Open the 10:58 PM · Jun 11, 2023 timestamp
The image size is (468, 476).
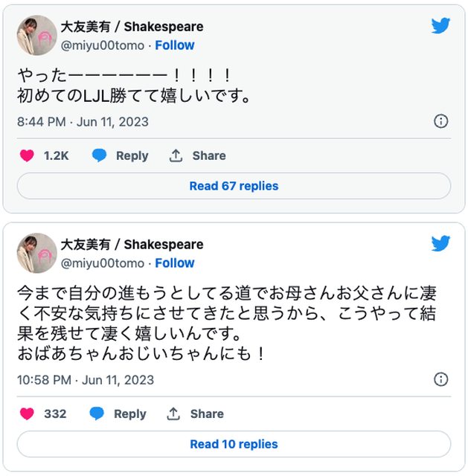(x=86, y=379)
